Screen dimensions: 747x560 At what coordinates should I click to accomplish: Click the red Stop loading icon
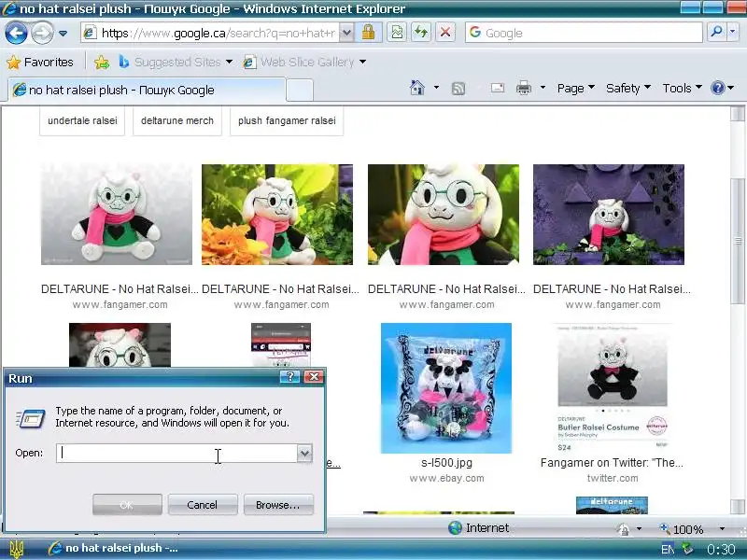(x=445, y=33)
